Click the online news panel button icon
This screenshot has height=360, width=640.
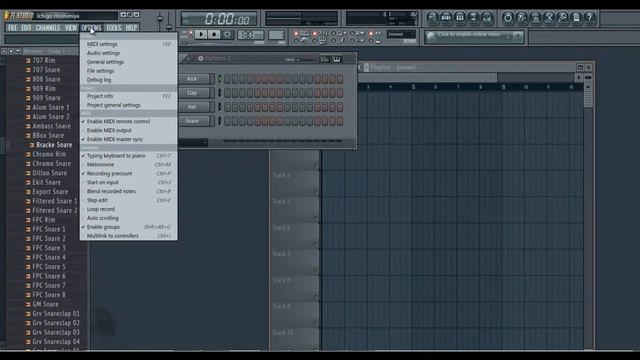518,37
